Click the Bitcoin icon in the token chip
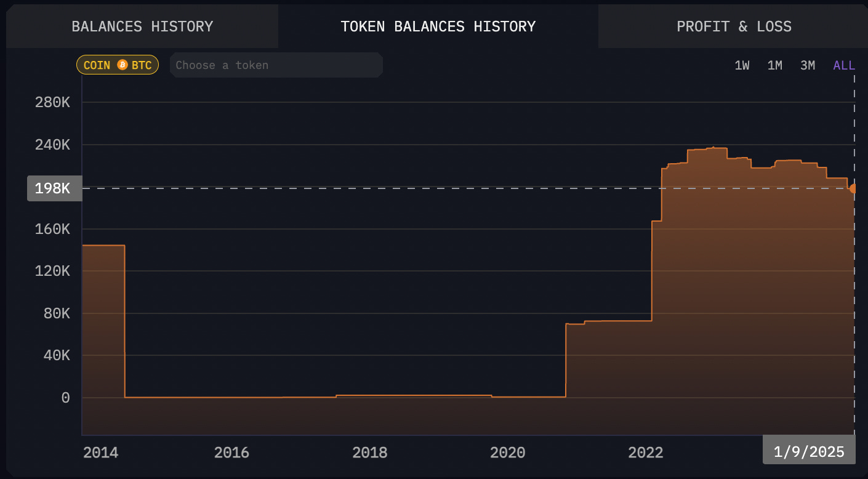Viewport: 868px width, 479px height. 123,65
